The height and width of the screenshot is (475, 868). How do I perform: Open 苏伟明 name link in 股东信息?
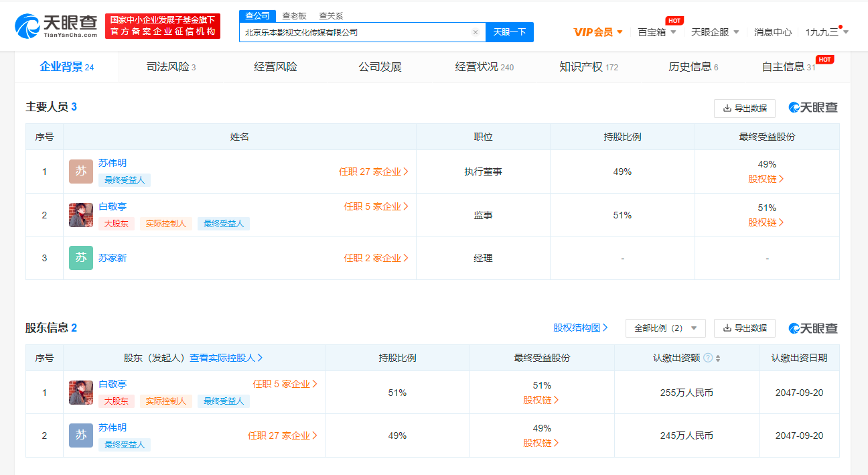[x=113, y=427]
